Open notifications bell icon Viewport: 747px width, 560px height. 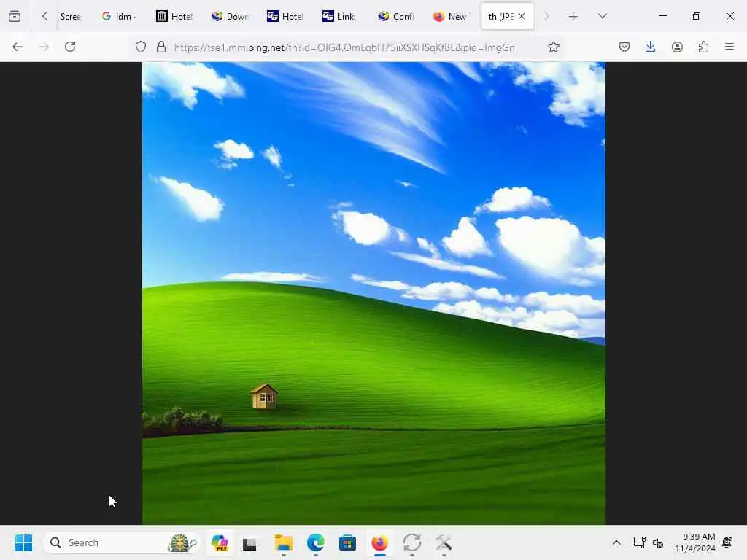pos(727,542)
